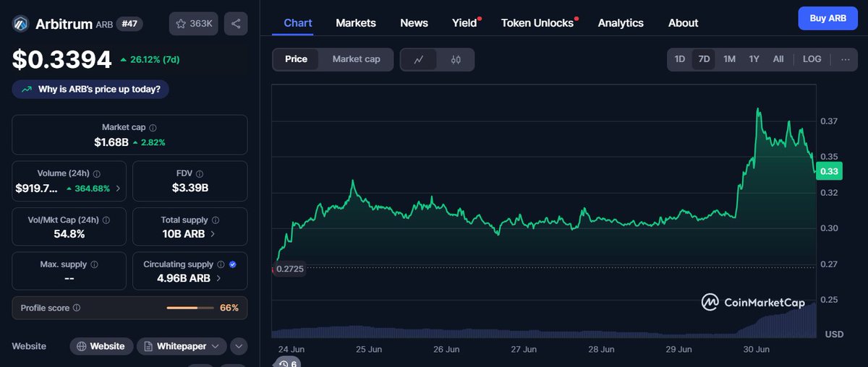Click Circulating supply info icon
Screen dimensions: 868x367
pyautogui.click(x=221, y=264)
